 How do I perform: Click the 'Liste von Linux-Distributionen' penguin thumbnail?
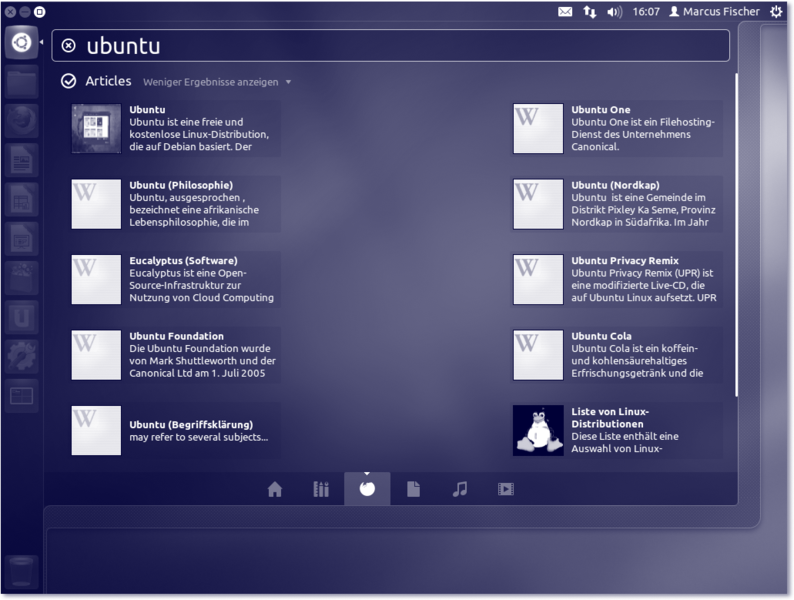pyautogui.click(x=538, y=430)
